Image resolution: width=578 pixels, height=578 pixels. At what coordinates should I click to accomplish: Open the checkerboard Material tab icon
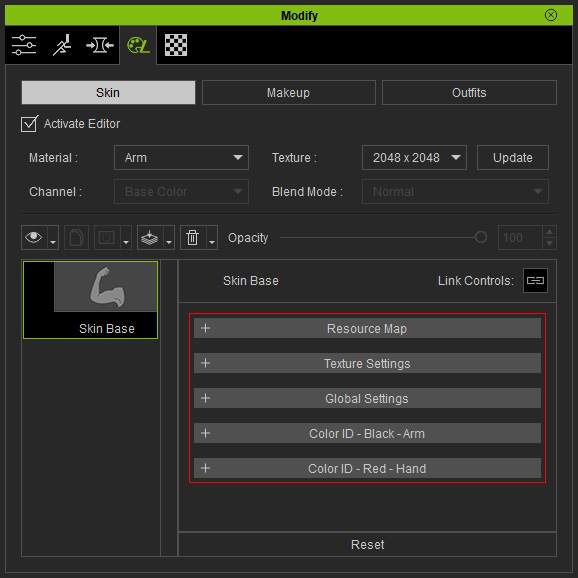pos(176,45)
